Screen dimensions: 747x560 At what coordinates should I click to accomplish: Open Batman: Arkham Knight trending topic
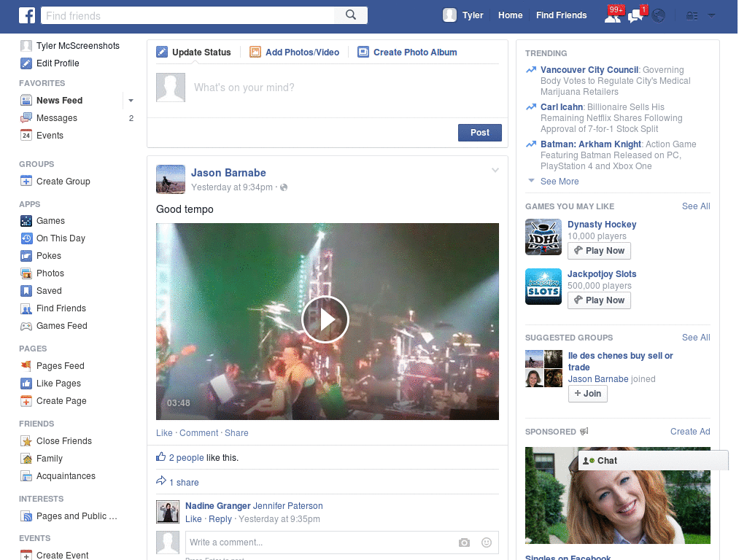point(591,144)
